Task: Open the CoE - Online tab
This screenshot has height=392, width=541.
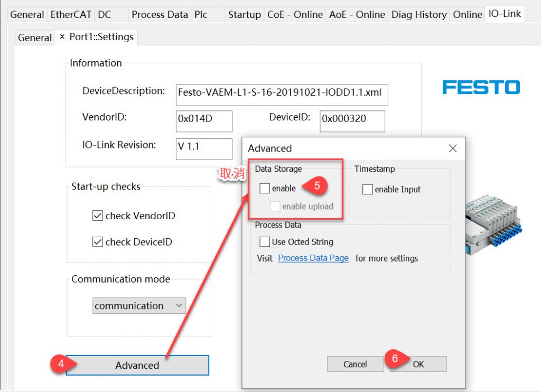Action: point(295,14)
